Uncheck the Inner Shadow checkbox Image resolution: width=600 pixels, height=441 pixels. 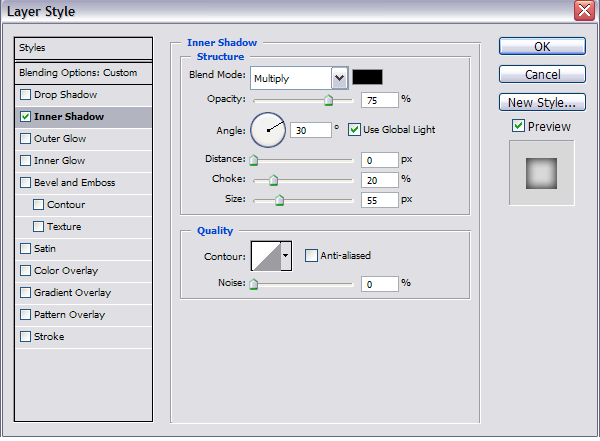pyautogui.click(x=25, y=117)
